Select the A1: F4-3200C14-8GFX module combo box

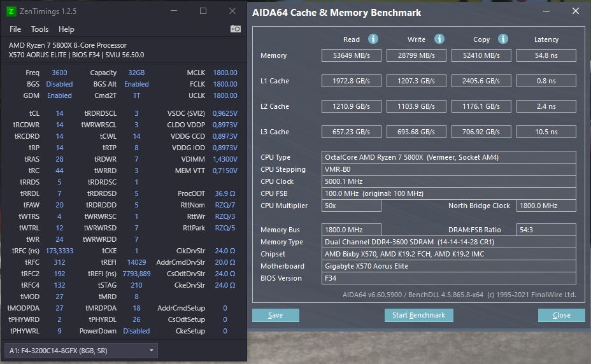81,351
